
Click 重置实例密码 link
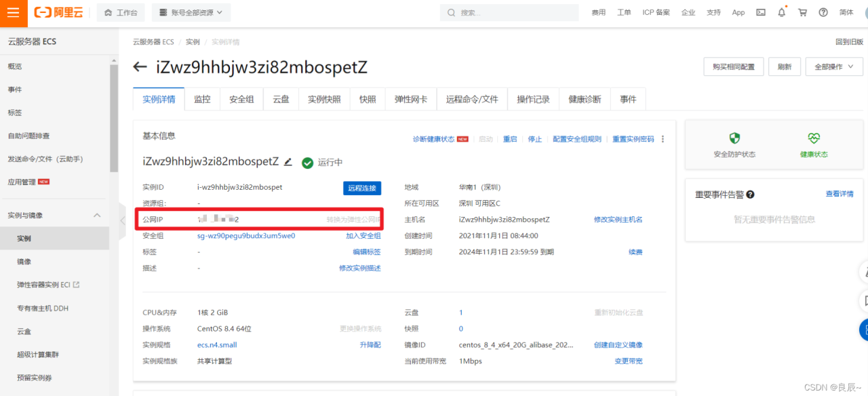633,139
